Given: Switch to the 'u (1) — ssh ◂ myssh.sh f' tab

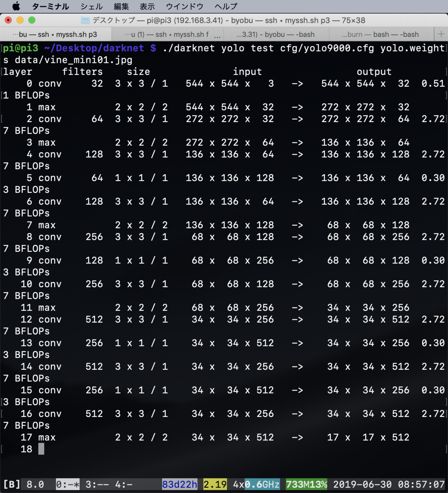Looking at the screenshot, I should coord(167,34).
